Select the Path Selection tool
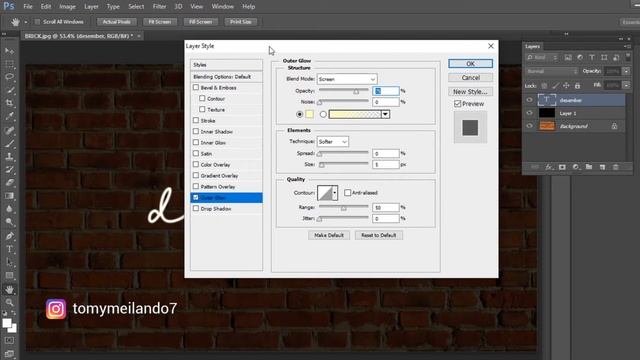The image size is (640, 360). click(9, 262)
